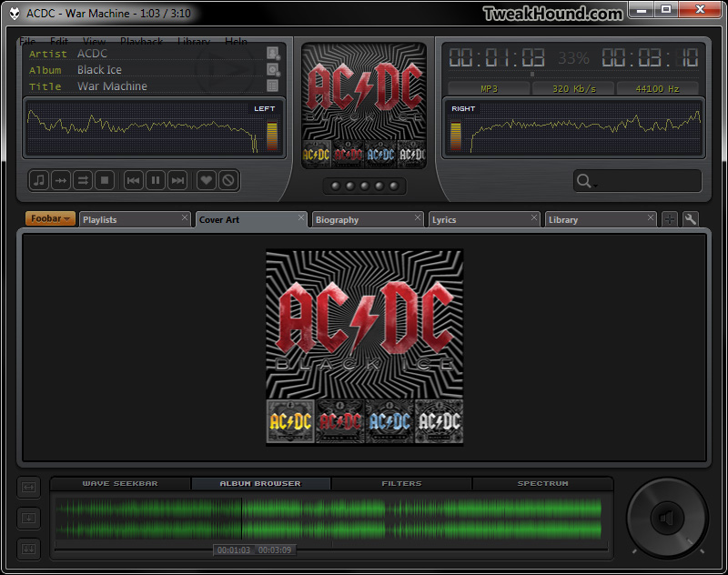Close the Lyrics tab

pos(534,217)
